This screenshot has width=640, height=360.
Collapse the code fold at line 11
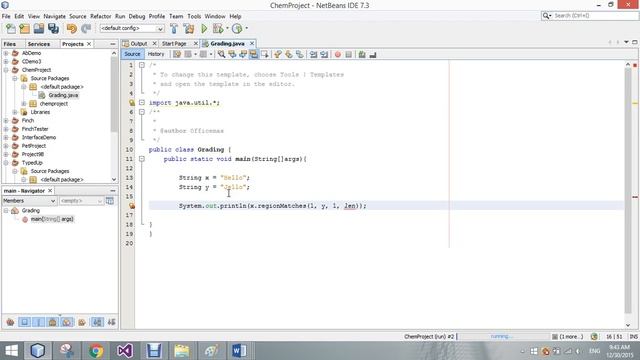[142, 159]
